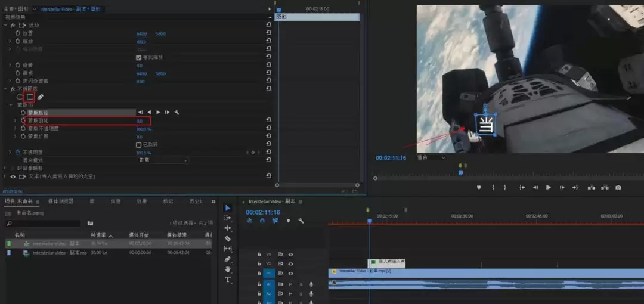The image size is (644, 304).
Task: Go to Out point in Program monitor
Action: [575, 187]
